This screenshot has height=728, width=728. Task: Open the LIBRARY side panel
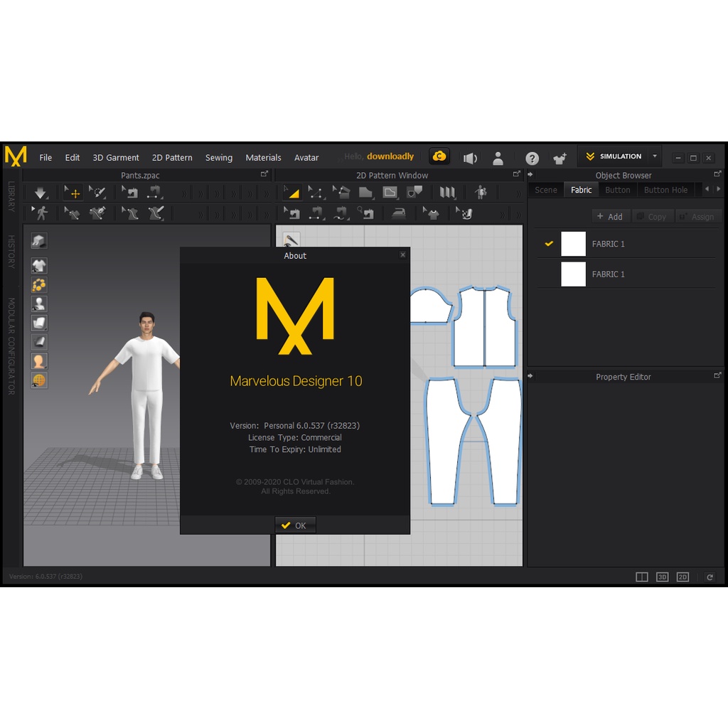pyautogui.click(x=11, y=196)
